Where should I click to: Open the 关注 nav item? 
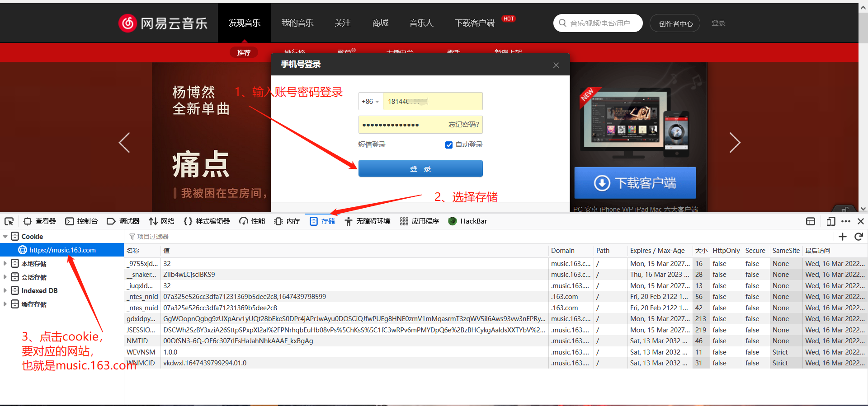(x=343, y=23)
